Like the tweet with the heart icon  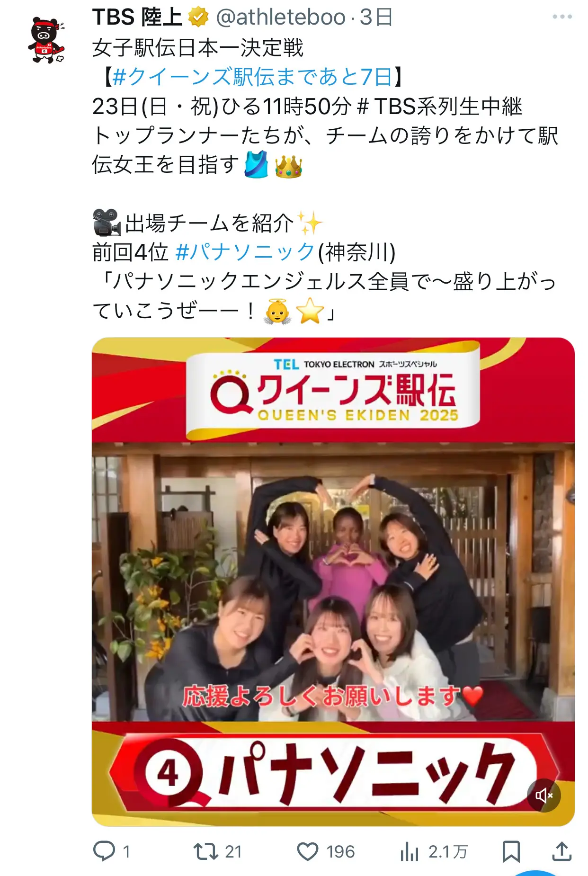(x=308, y=852)
